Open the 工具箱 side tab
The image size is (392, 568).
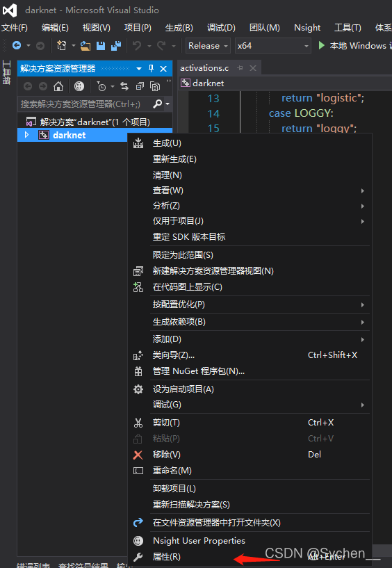[6, 72]
